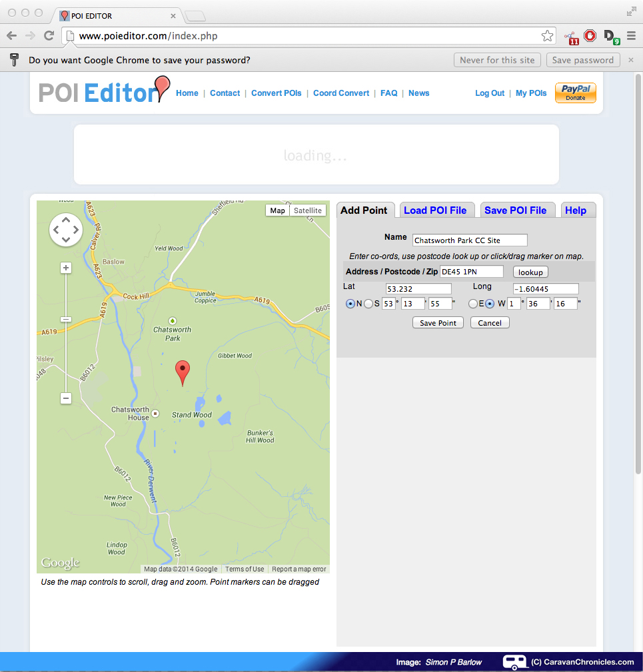643x672 pixels.
Task: Click the map pan direction control
Action: pyautogui.click(x=65, y=230)
